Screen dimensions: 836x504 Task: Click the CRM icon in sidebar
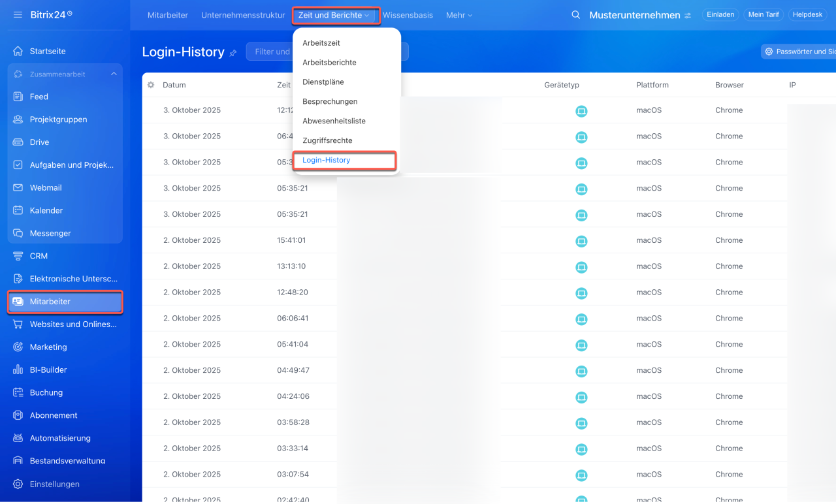pyautogui.click(x=18, y=256)
